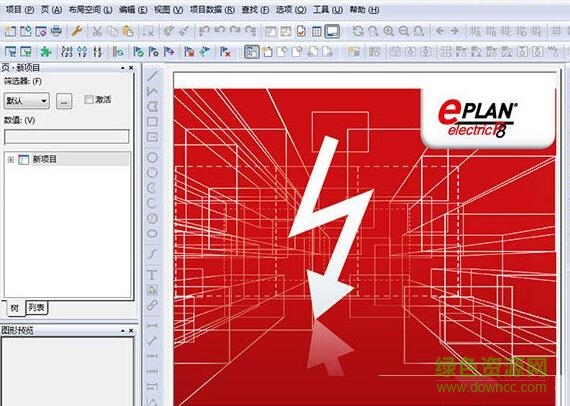Viewport: 570px width, 406px height.
Task: Open the 页 (A) menu
Action: coord(51,10)
